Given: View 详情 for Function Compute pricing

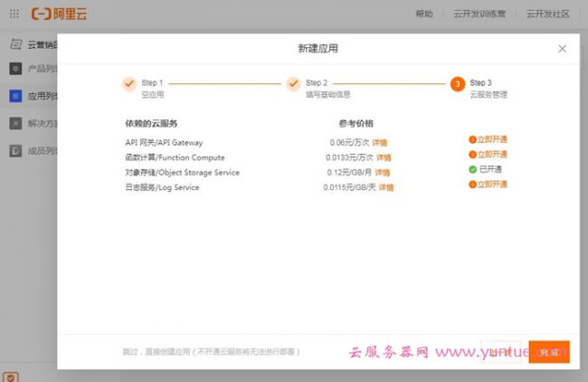Looking at the screenshot, I should [x=384, y=158].
